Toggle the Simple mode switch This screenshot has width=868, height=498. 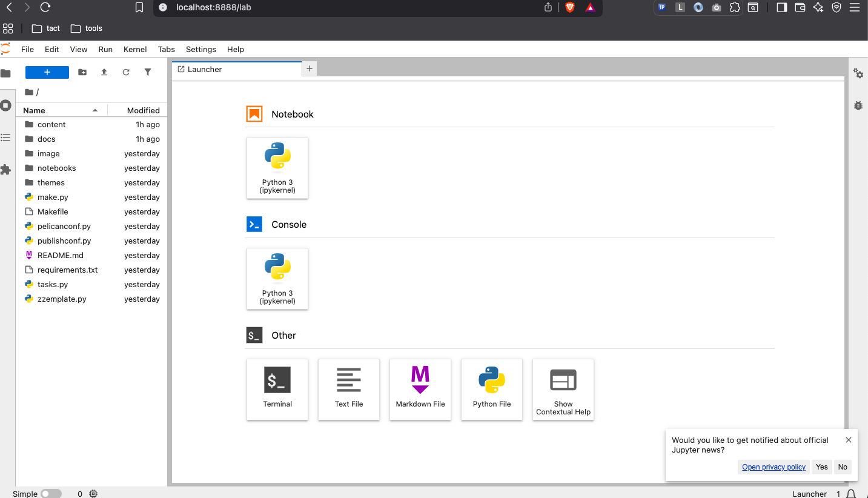tap(51, 494)
